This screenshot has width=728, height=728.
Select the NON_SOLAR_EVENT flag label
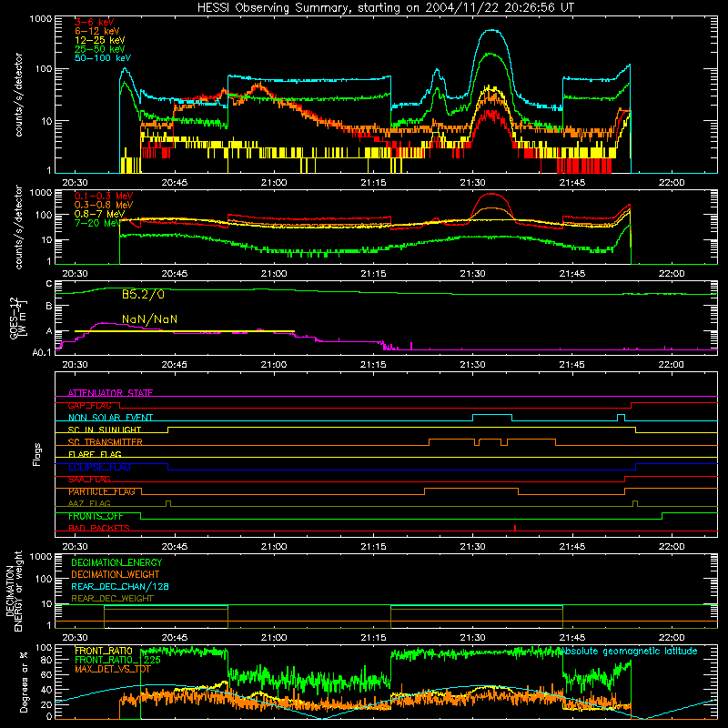click(110, 418)
